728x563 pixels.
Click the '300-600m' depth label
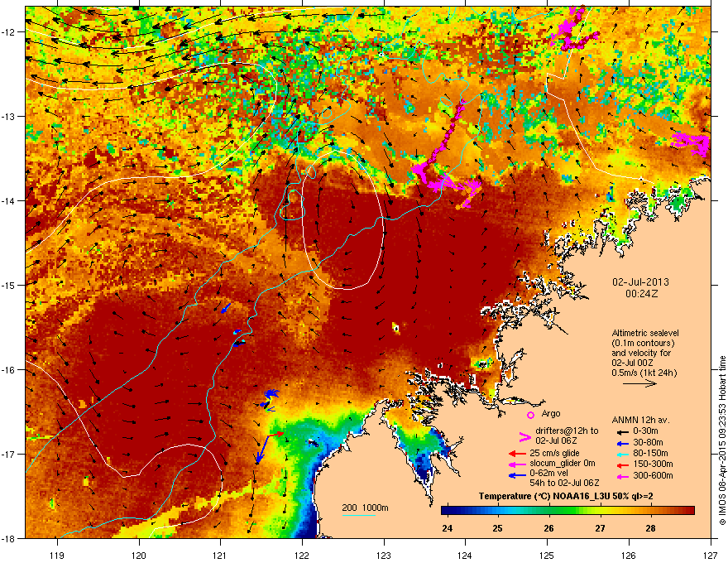tap(653, 476)
